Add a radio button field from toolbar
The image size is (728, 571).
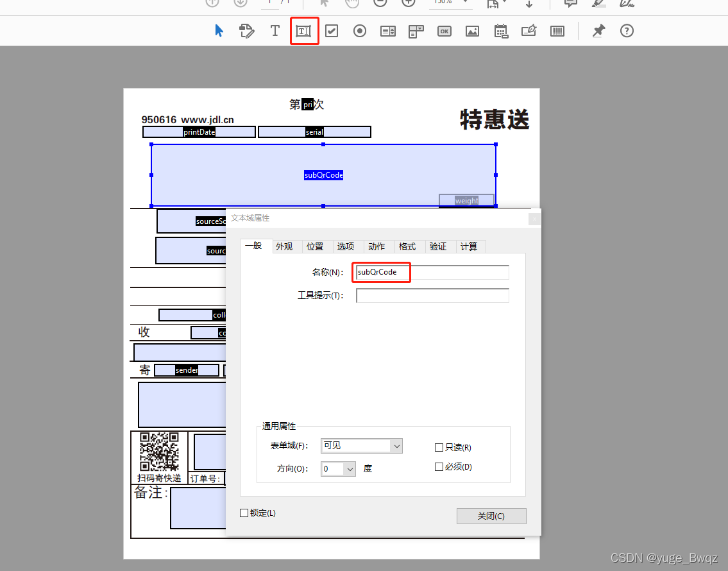(360, 31)
